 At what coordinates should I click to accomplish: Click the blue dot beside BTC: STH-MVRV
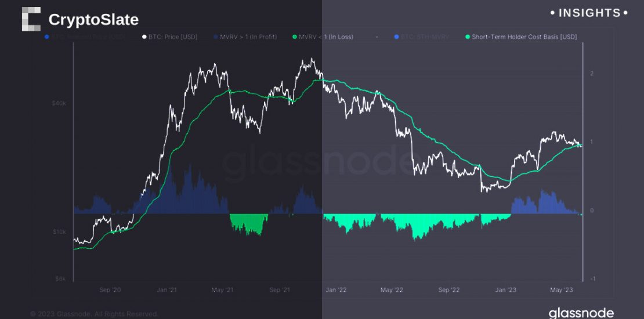click(396, 37)
